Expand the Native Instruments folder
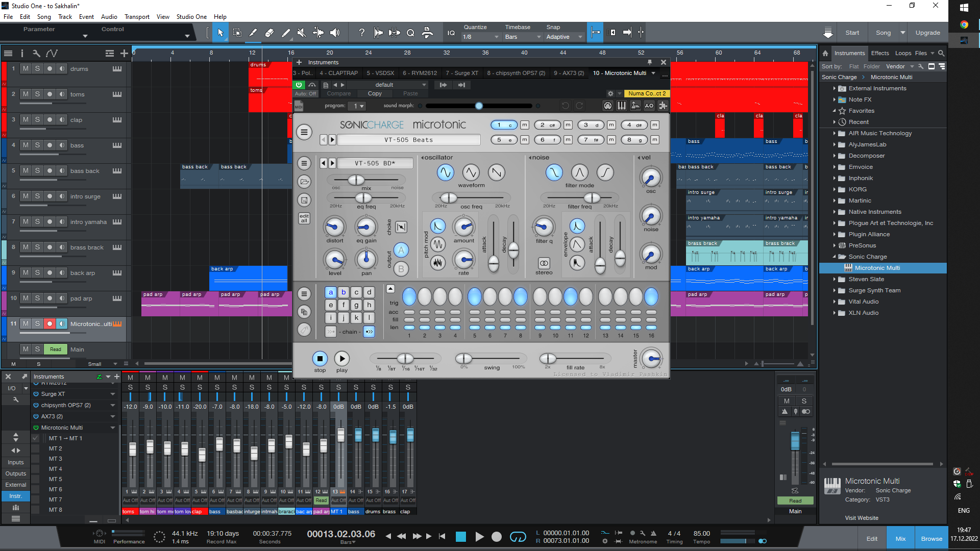Viewport: 980px width, 551px height. (x=835, y=212)
